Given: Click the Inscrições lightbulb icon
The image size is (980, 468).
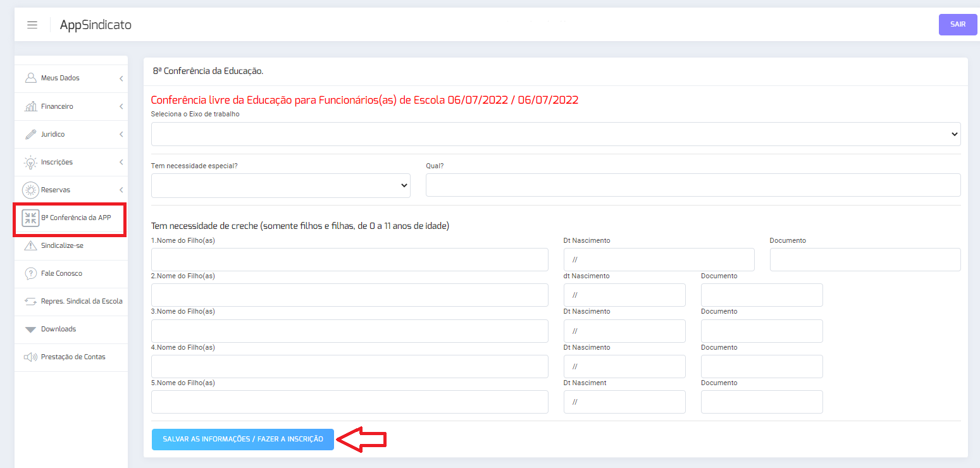Looking at the screenshot, I should pos(30,162).
